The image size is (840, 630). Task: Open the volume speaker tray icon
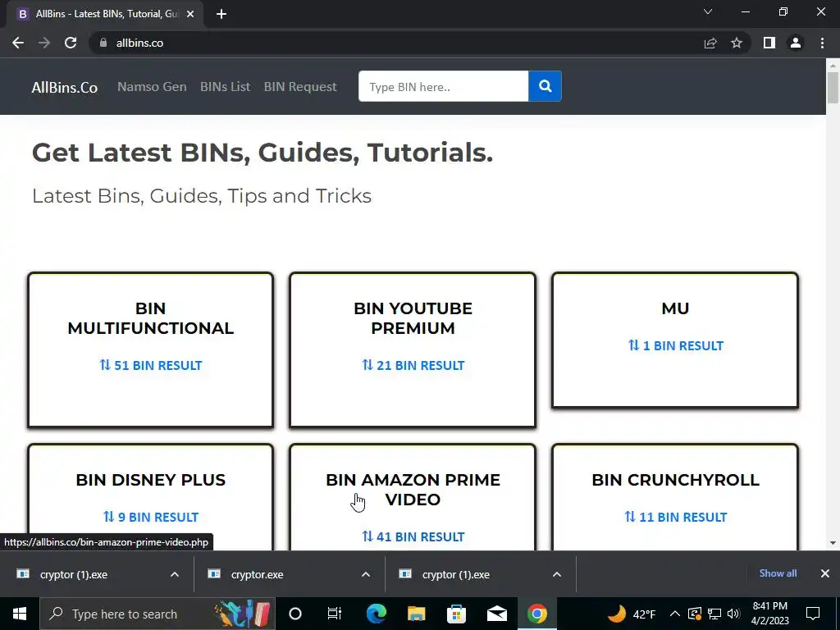pos(734,614)
